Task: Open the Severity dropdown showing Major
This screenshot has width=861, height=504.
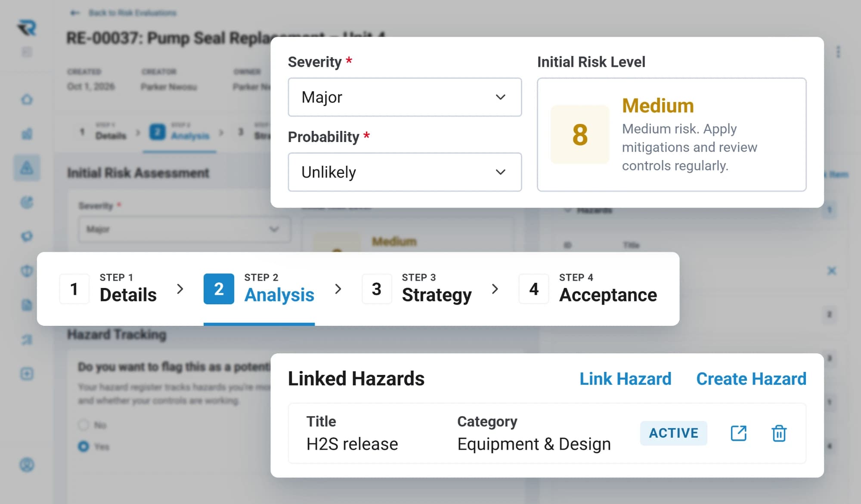Action: tap(405, 97)
